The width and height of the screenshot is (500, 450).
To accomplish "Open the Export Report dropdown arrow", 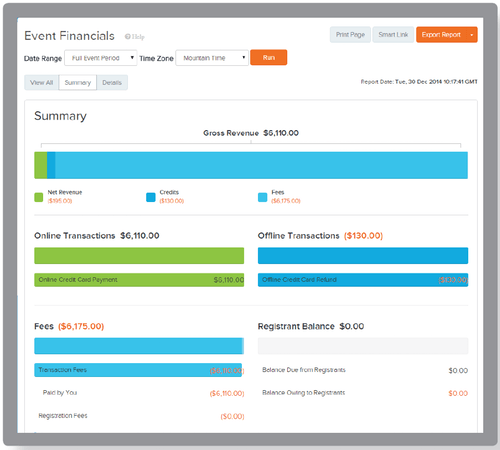I will click(x=472, y=35).
